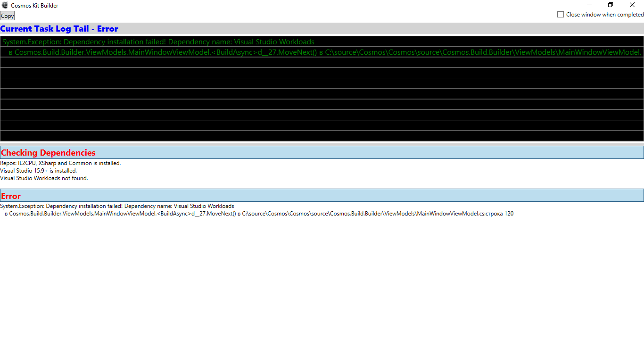Image resolution: width=644 pixels, height=348 pixels.
Task: Enable Close window when completed
Action: 561,14
